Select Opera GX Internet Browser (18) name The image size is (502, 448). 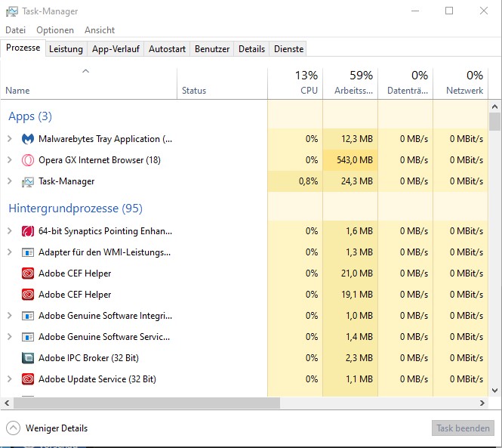pos(100,160)
